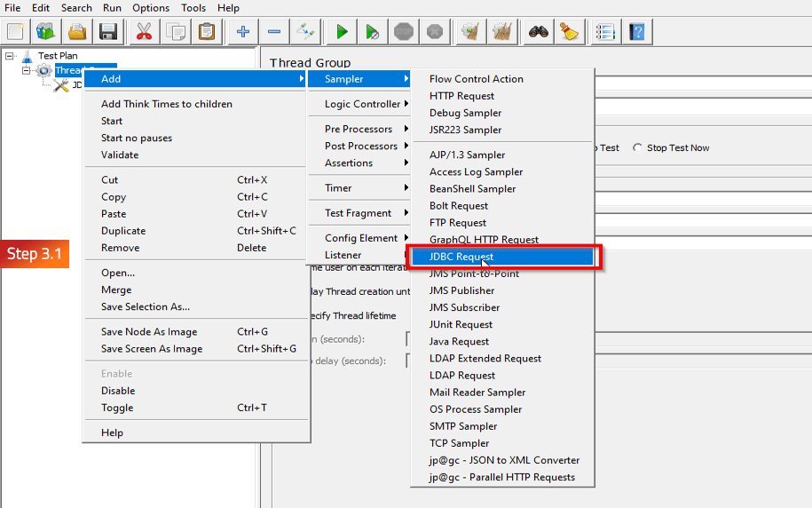Open the File menu

[12, 8]
